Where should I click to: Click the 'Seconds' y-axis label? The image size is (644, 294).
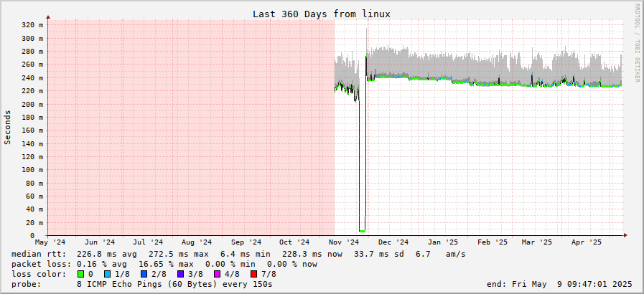click(x=7, y=127)
